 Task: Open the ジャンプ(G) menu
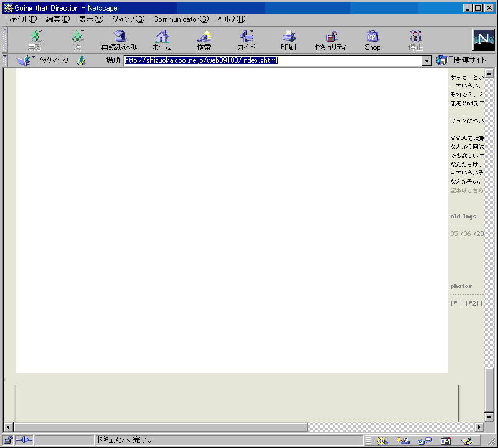pos(128,19)
